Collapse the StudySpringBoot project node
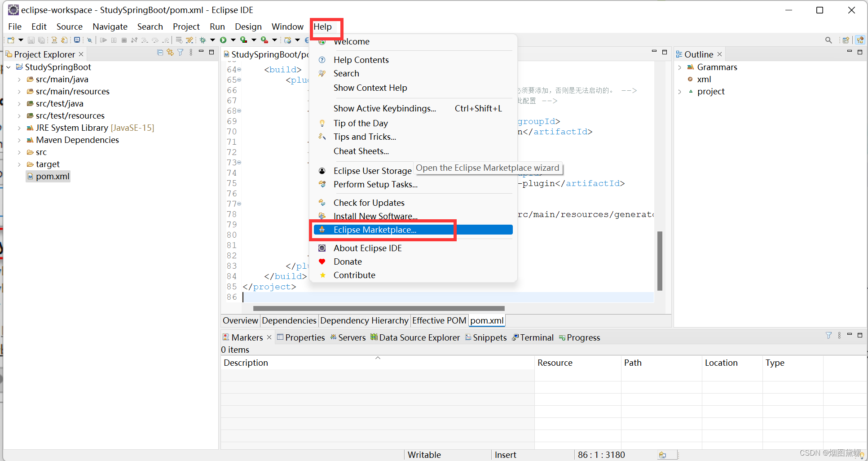 tap(9, 67)
